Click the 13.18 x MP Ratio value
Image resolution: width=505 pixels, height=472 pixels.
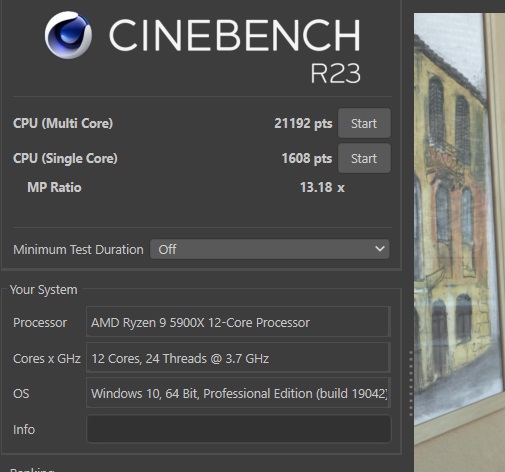(322, 187)
